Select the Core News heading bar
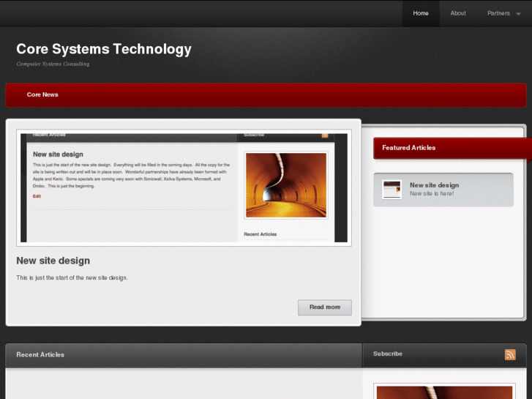This screenshot has width=532, height=399. pyautogui.click(x=42, y=94)
